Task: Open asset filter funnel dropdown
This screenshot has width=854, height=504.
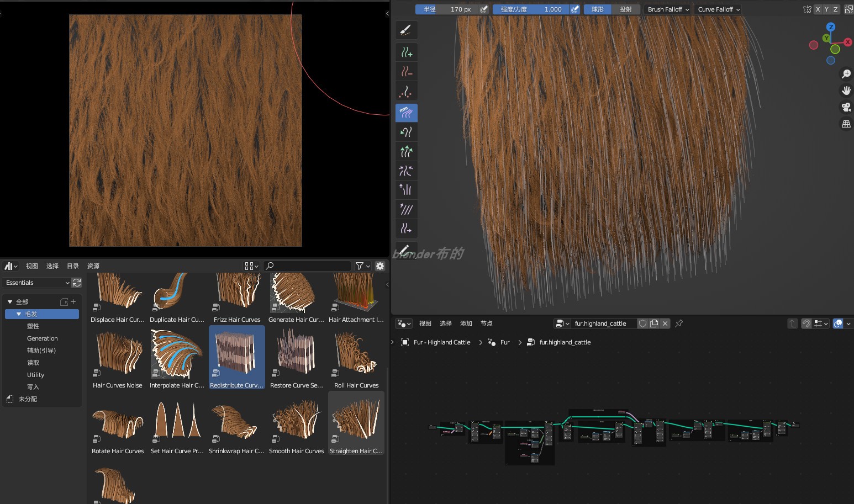Action: [x=362, y=266]
